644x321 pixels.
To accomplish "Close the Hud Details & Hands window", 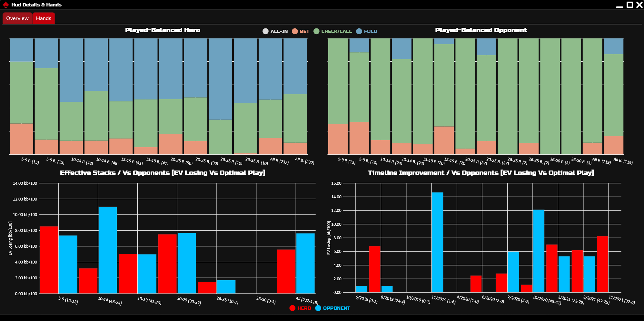I will point(639,5).
